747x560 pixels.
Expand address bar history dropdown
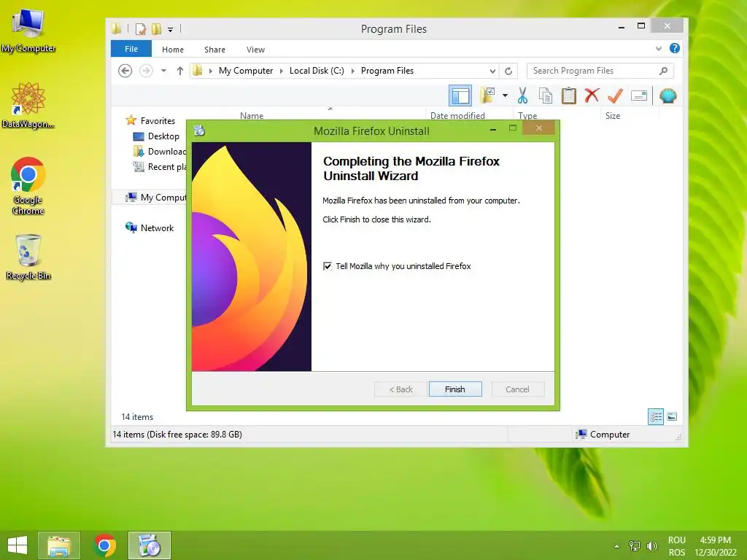[492, 71]
